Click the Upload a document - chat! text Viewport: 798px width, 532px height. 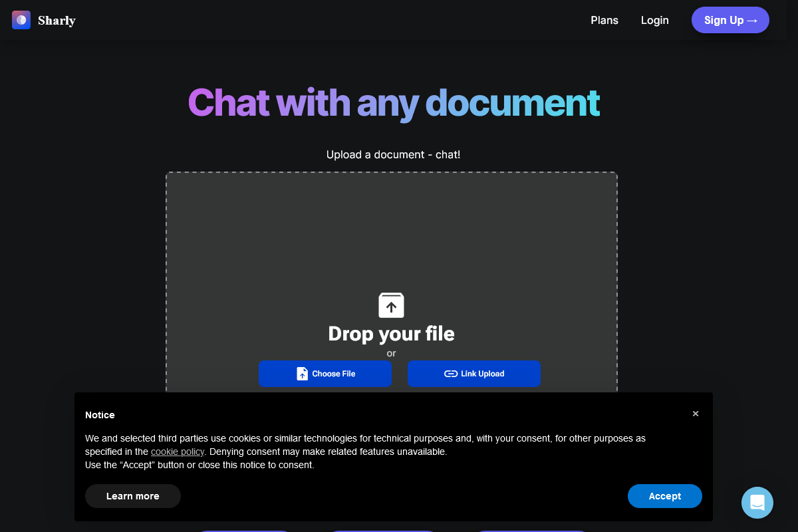pyautogui.click(x=393, y=154)
